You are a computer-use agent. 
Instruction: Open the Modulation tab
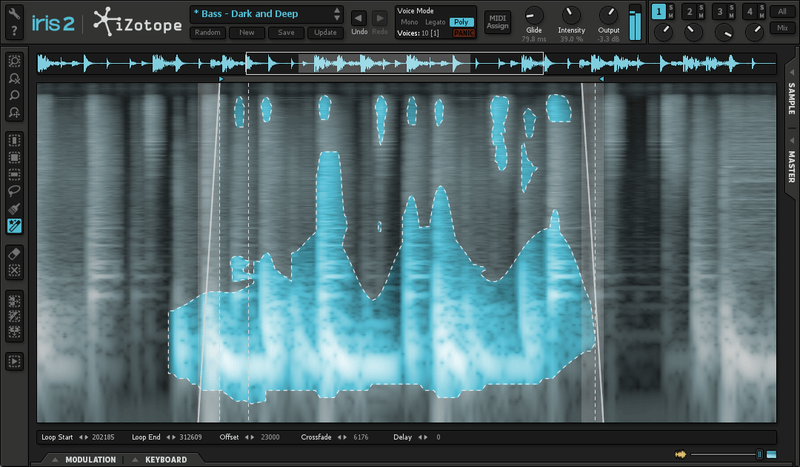click(90, 460)
